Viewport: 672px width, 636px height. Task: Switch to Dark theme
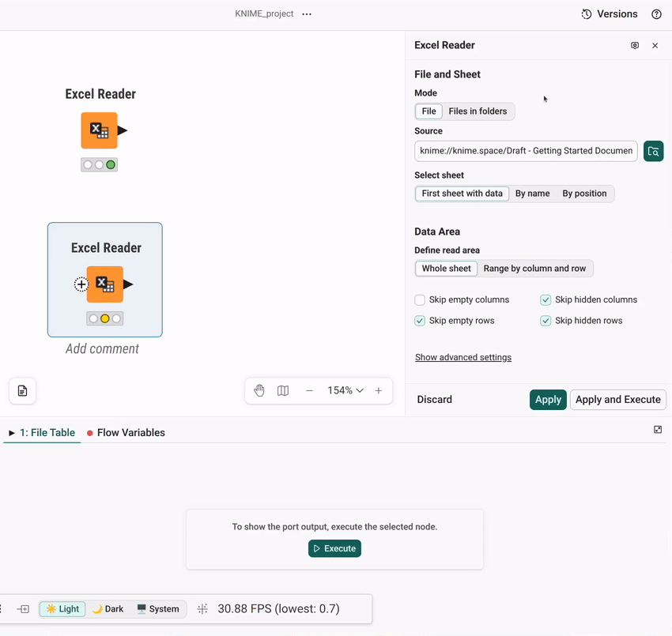(x=108, y=609)
